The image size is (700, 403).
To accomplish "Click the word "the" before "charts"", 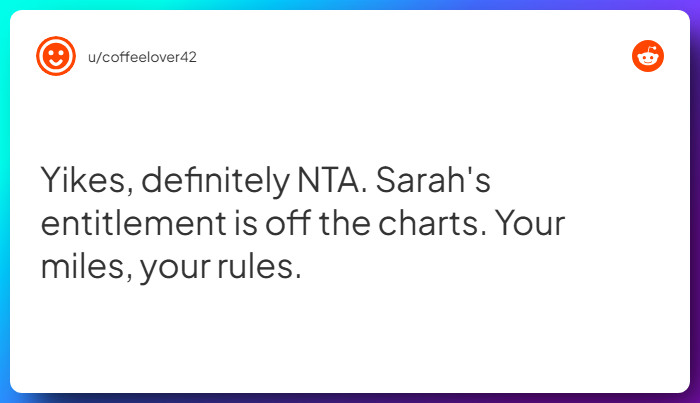I will 344,223.
